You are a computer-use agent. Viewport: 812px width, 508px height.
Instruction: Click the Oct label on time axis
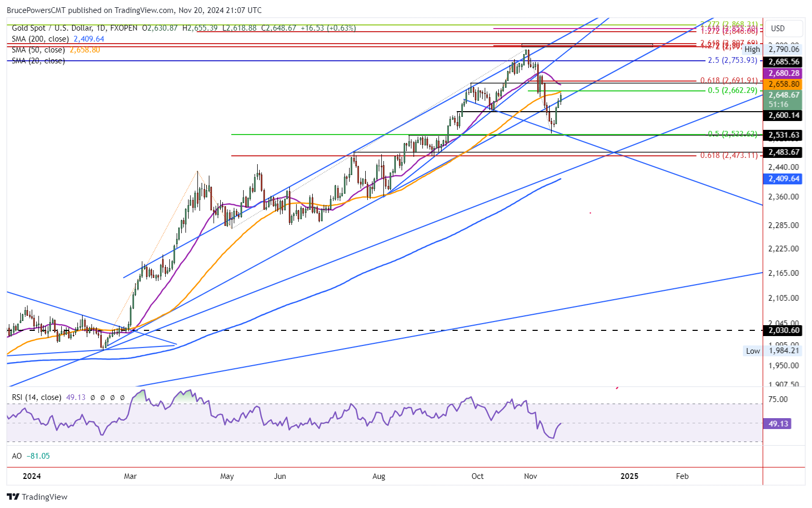tap(477, 476)
